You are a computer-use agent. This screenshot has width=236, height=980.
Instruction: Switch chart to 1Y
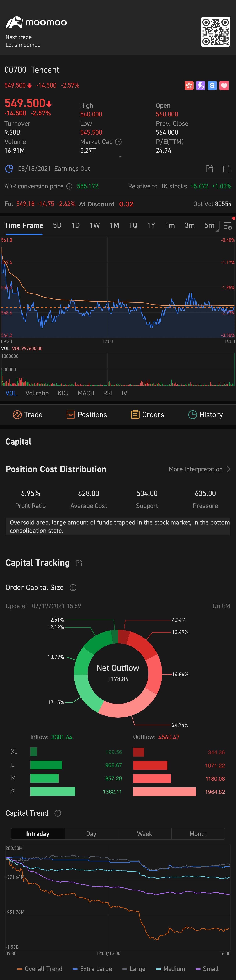pos(151,225)
